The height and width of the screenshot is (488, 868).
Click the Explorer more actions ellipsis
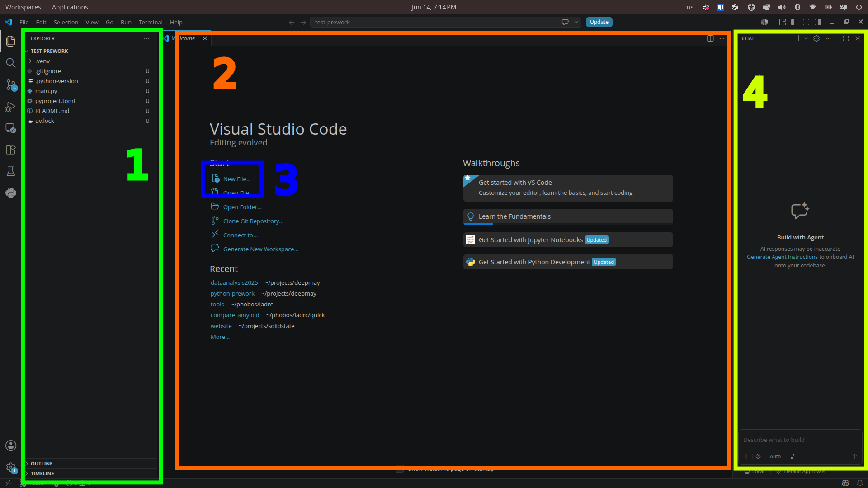click(146, 38)
